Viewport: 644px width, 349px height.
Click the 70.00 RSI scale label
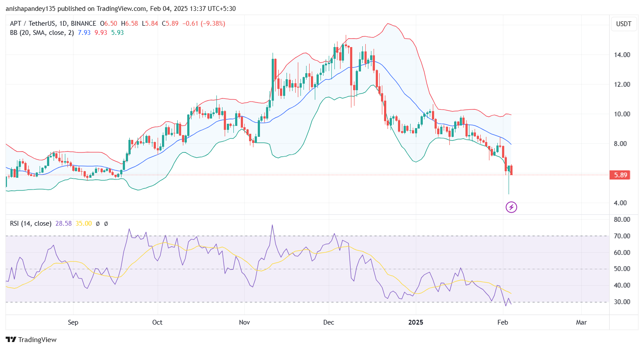pyautogui.click(x=622, y=236)
